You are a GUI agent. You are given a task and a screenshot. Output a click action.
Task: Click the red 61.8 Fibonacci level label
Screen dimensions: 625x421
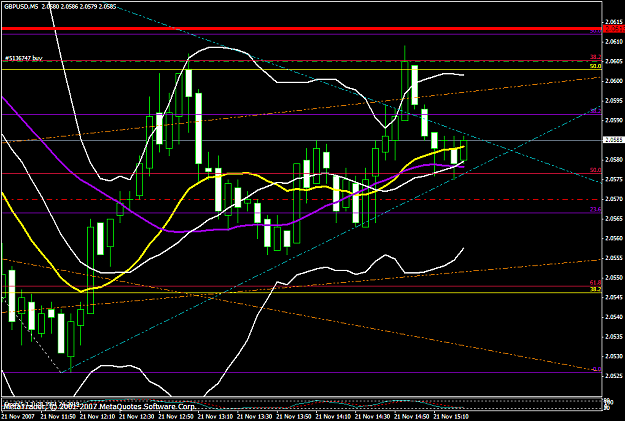(595, 283)
